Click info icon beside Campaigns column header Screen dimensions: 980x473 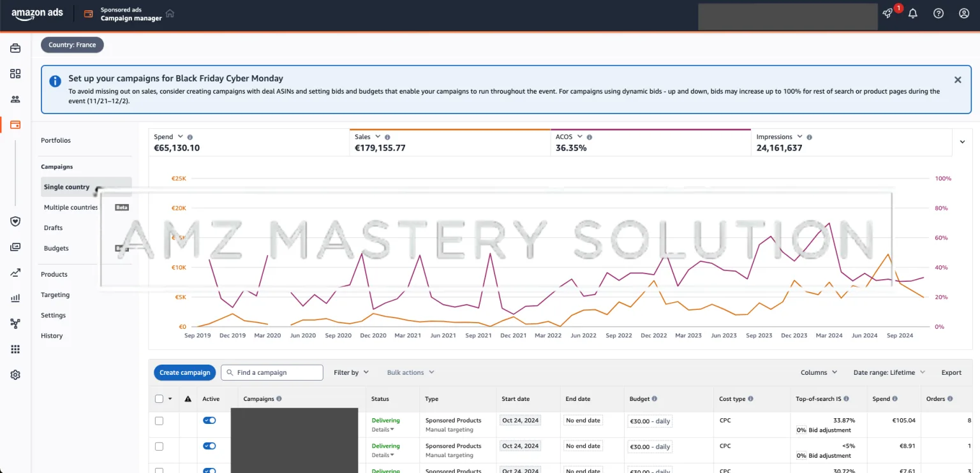279,399
